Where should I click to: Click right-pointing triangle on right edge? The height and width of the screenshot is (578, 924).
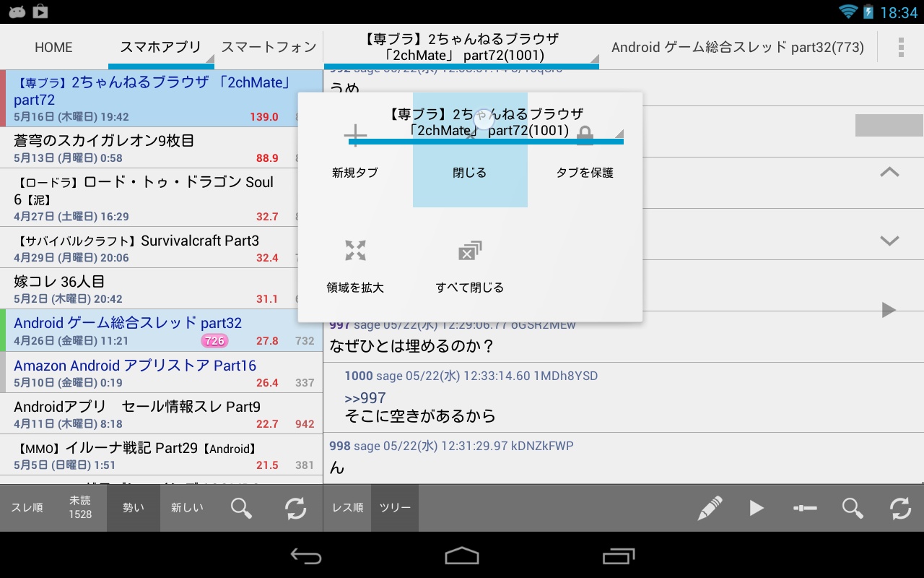(x=889, y=310)
